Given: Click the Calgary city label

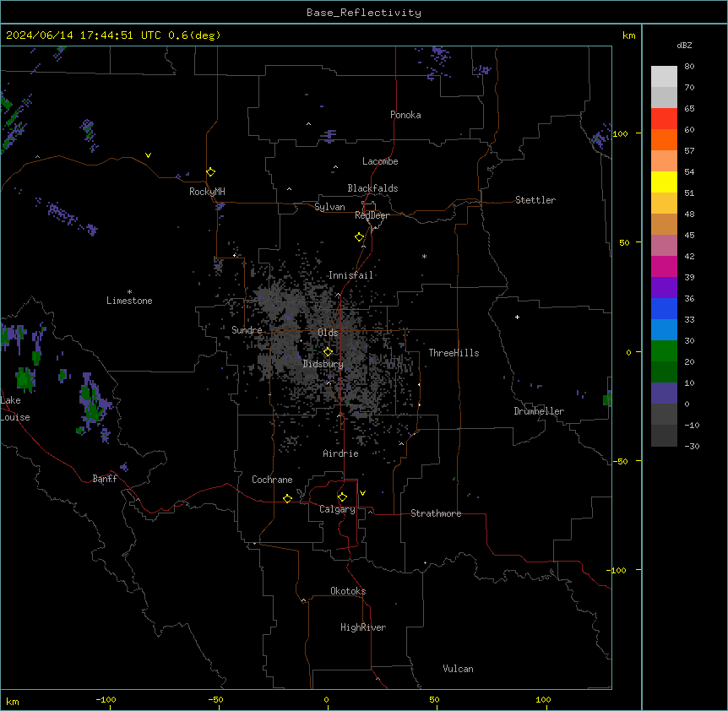Looking at the screenshot, I should [x=337, y=509].
